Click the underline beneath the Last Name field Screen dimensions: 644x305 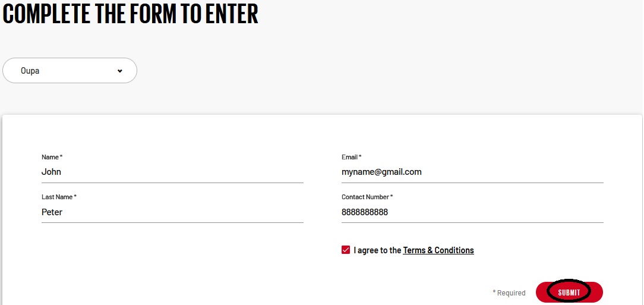click(x=172, y=222)
